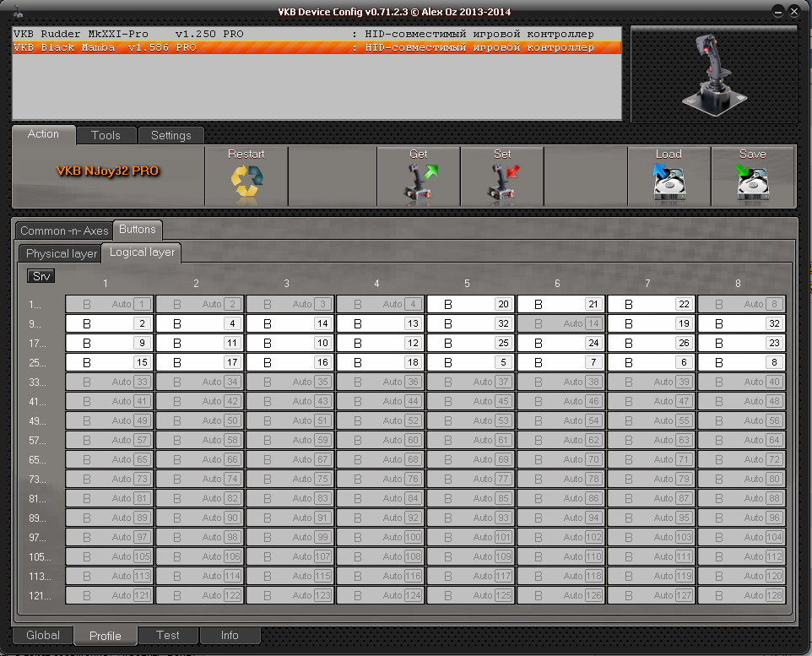Select VKB Black Mamba device row
The height and width of the screenshot is (656, 812).
(317, 47)
